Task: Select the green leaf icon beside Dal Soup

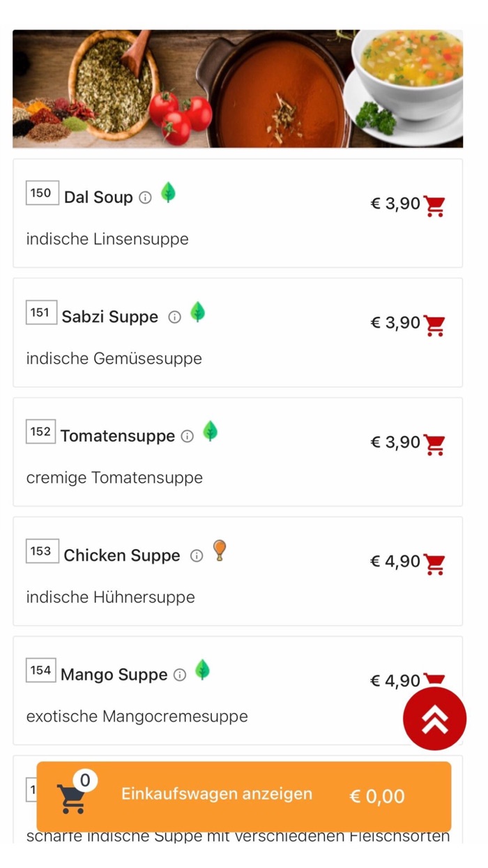Action: [169, 193]
